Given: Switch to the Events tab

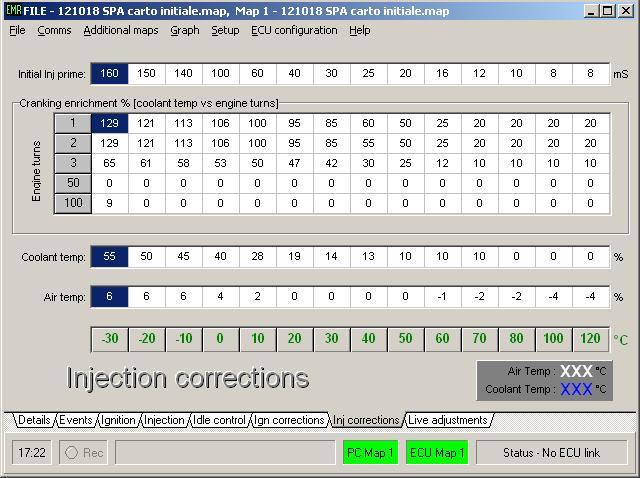Looking at the screenshot, I should [x=76, y=420].
